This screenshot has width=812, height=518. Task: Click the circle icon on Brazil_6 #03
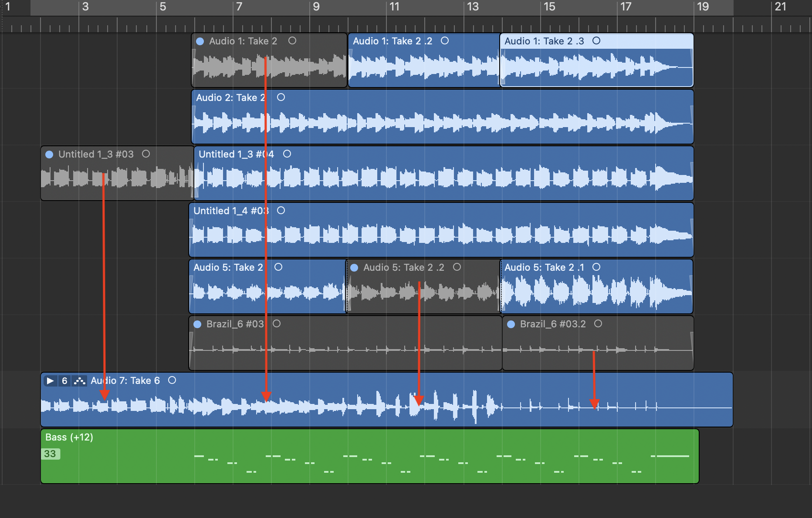pos(277,323)
